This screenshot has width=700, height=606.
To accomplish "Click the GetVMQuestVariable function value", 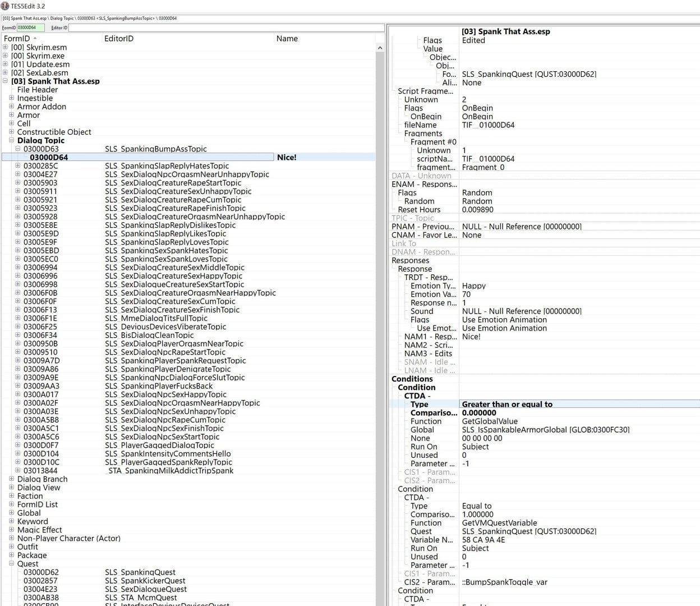I will pyautogui.click(x=499, y=523).
